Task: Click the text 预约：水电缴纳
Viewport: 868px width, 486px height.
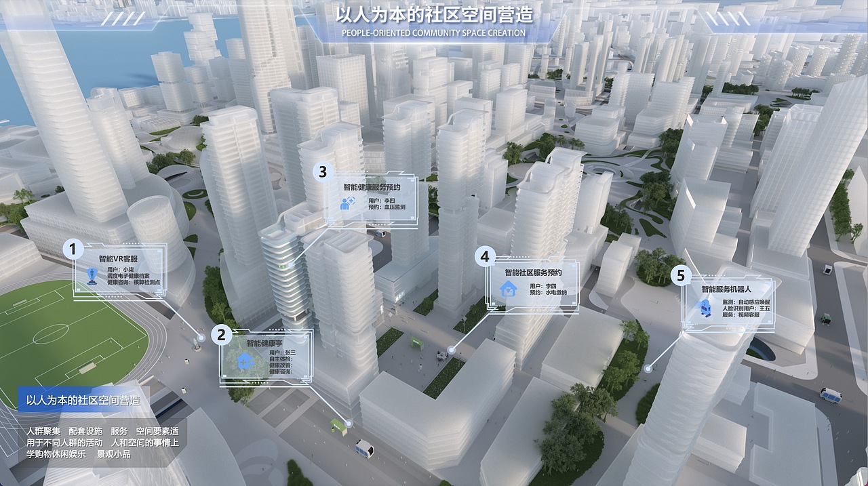Action: tap(548, 292)
